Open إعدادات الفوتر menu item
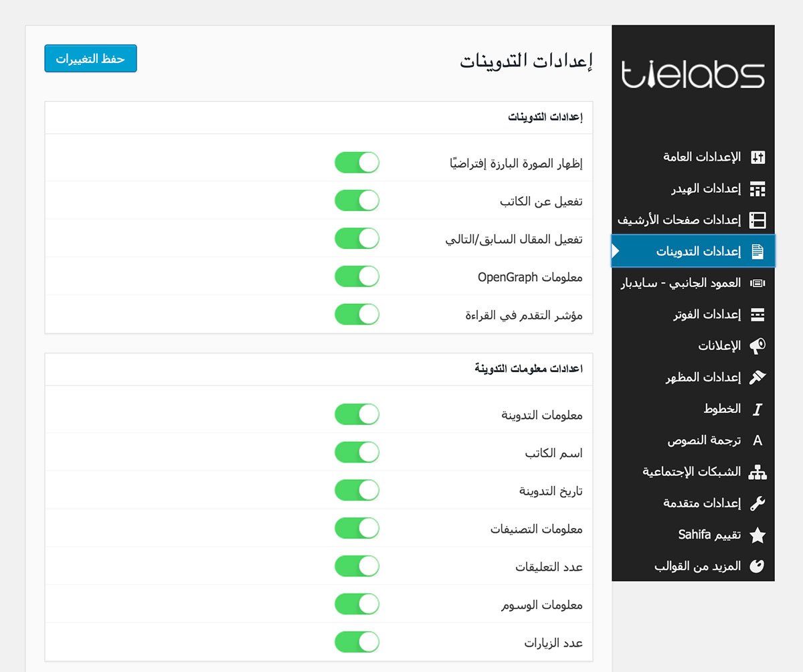 693,315
